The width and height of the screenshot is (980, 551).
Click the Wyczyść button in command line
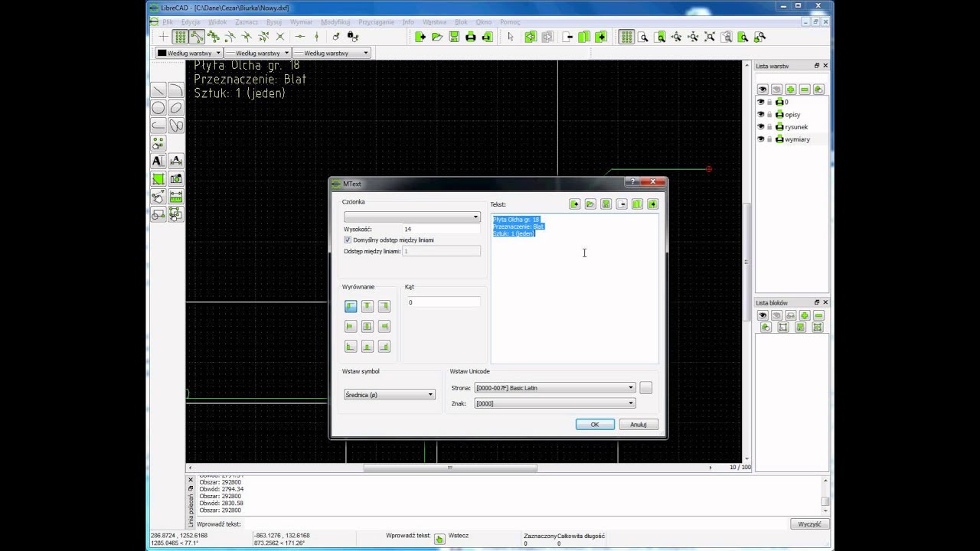coord(809,524)
